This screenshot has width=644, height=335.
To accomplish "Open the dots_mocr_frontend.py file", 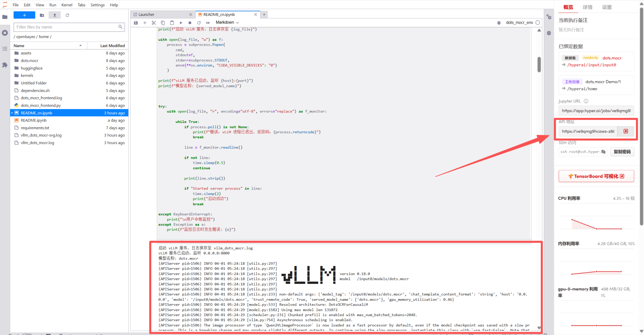I will click(41, 105).
